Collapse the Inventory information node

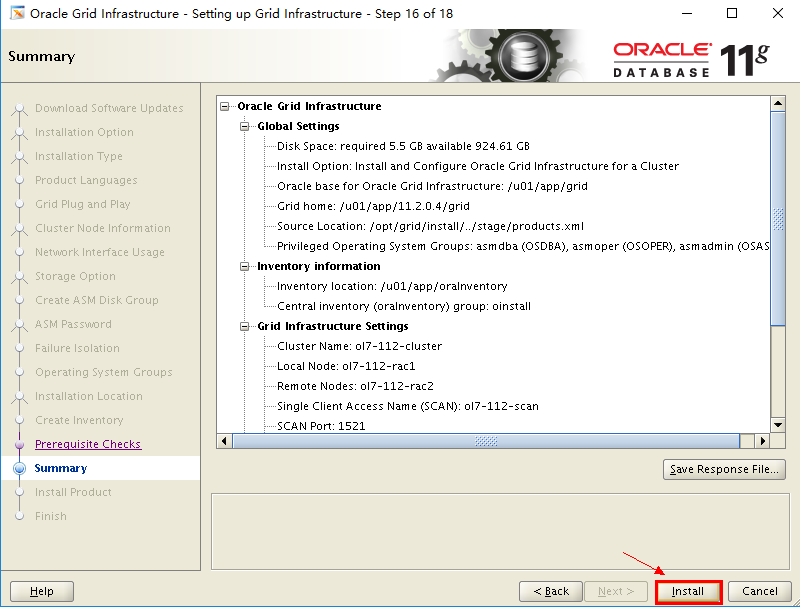[x=244, y=266]
